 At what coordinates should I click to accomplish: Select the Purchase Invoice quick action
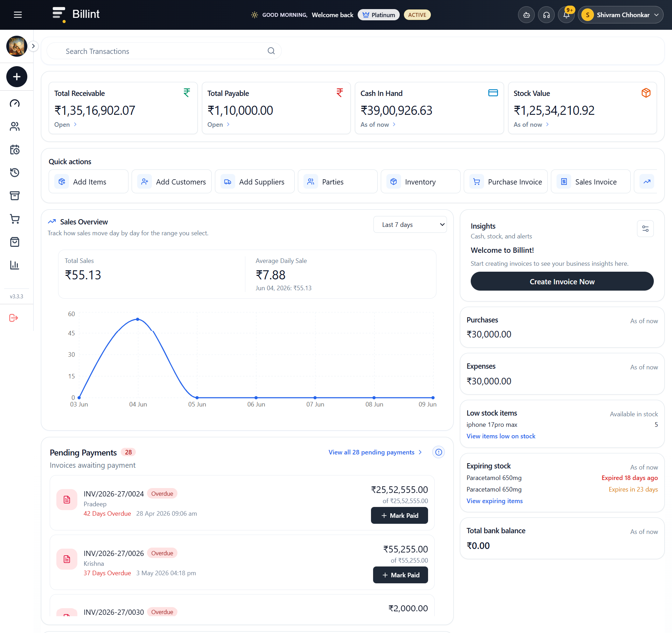[506, 182]
